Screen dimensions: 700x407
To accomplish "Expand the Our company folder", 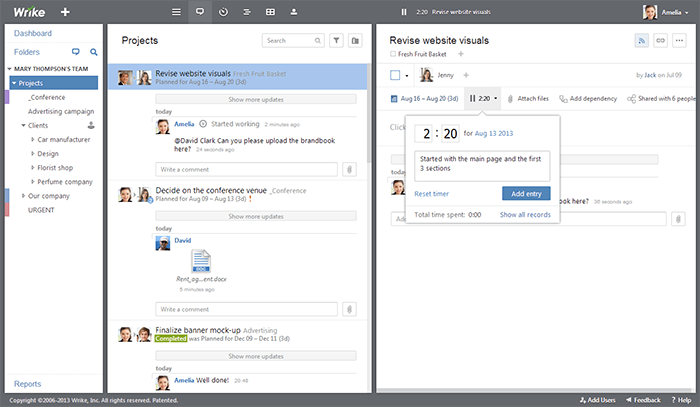I will (23, 196).
